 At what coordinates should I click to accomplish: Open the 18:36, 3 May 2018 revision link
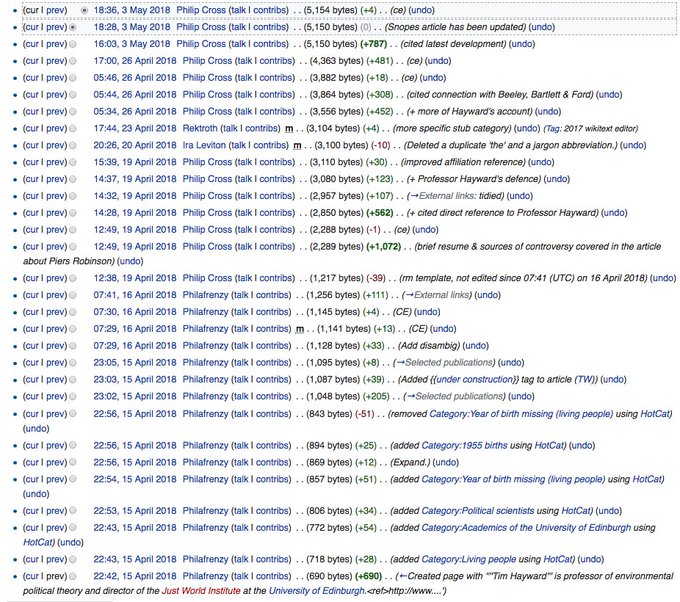pos(132,10)
